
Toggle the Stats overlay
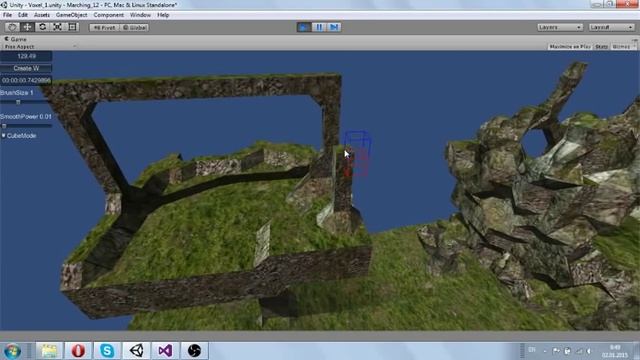coord(601,47)
